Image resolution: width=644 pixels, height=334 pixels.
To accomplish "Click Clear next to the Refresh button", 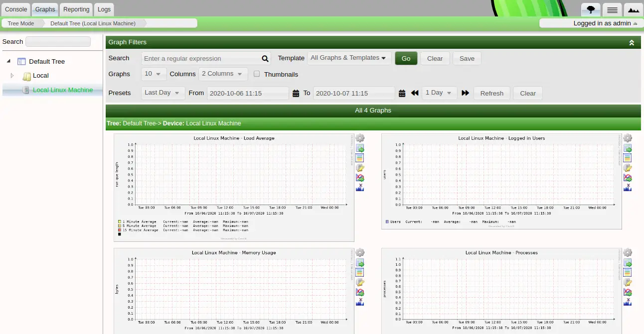I will (528, 93).
